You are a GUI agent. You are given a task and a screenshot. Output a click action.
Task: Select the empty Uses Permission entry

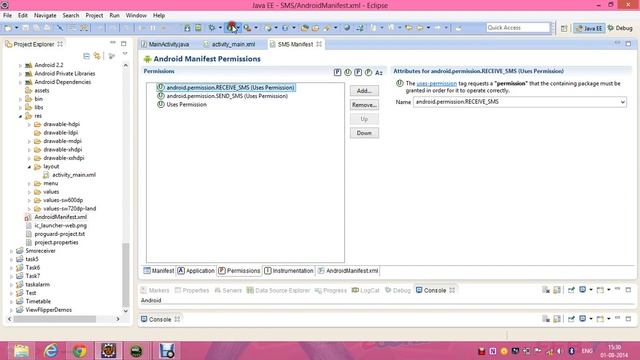182,105
